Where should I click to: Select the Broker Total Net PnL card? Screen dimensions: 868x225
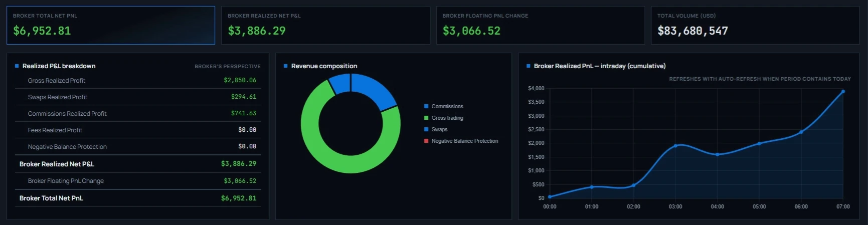click(x=111, y=25)
